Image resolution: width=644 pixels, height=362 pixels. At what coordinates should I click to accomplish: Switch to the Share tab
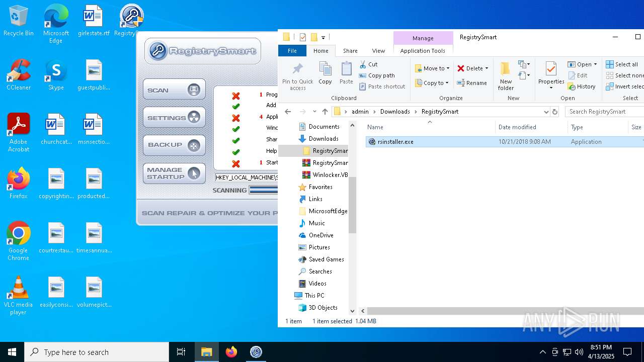pyautogui.click(x=350, y=51)
